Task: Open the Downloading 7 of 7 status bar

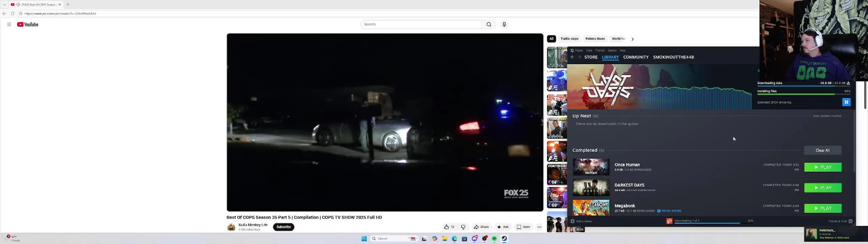Action: pyautogui.click(x=710, y=221)
